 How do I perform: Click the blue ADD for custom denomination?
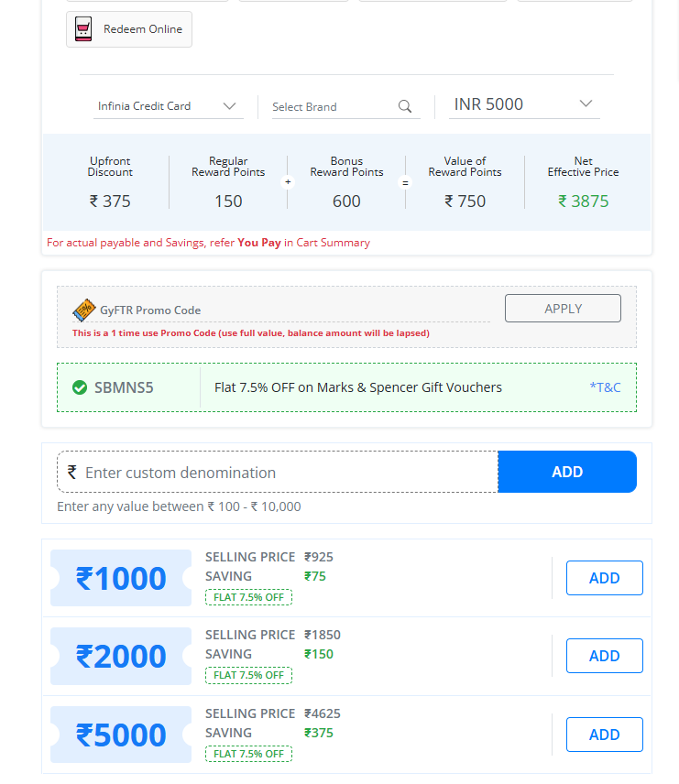pos(566,472)
